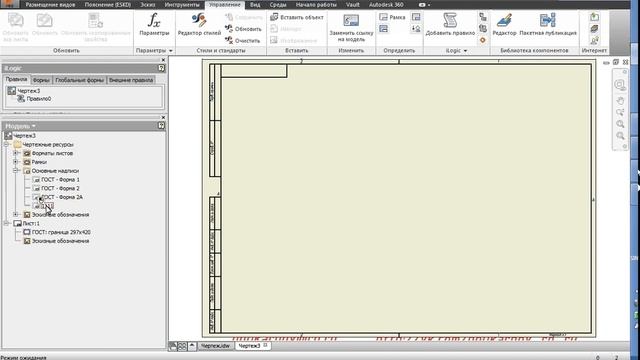Click middle icon in Интернет group
The width and height of the screenshot is (640, 360).
[x=594, y=29]
